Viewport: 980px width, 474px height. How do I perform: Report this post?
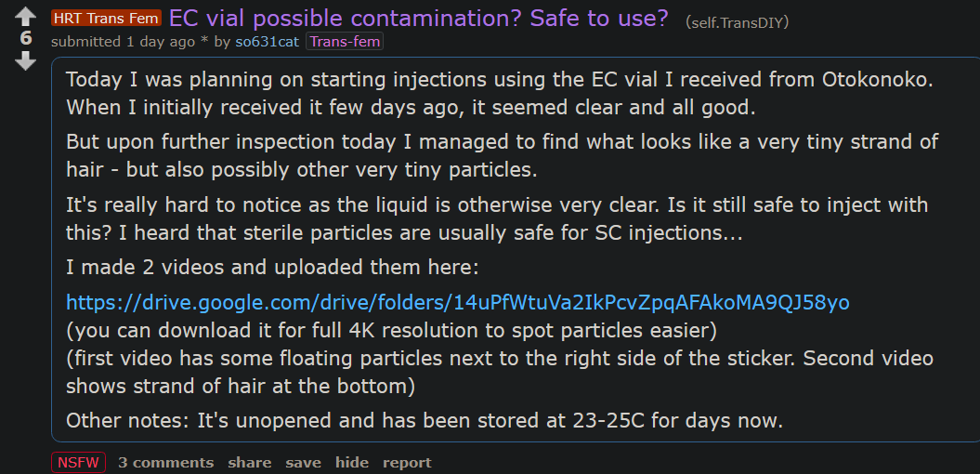pyautogui.click(x=407, y=462)
